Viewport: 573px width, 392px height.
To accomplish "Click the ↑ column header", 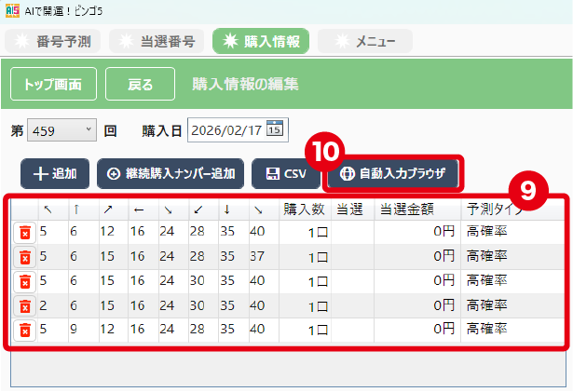I will click(x=83, y=210).
